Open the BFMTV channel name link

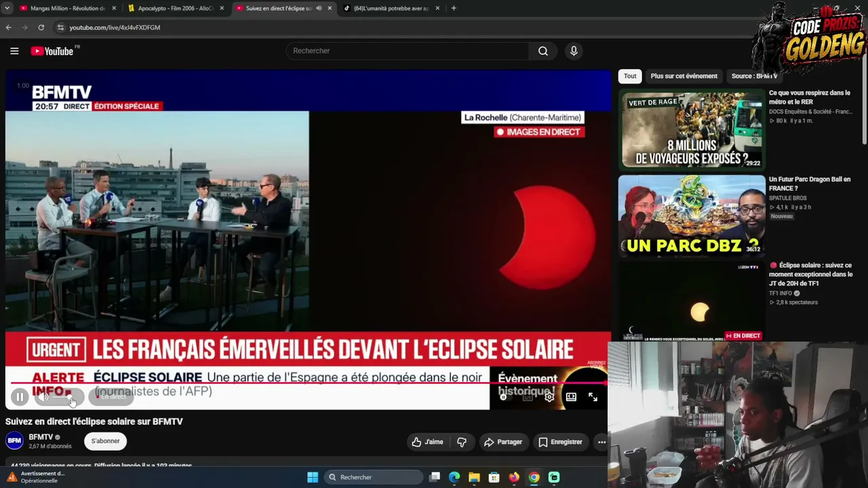click(41, 437)
